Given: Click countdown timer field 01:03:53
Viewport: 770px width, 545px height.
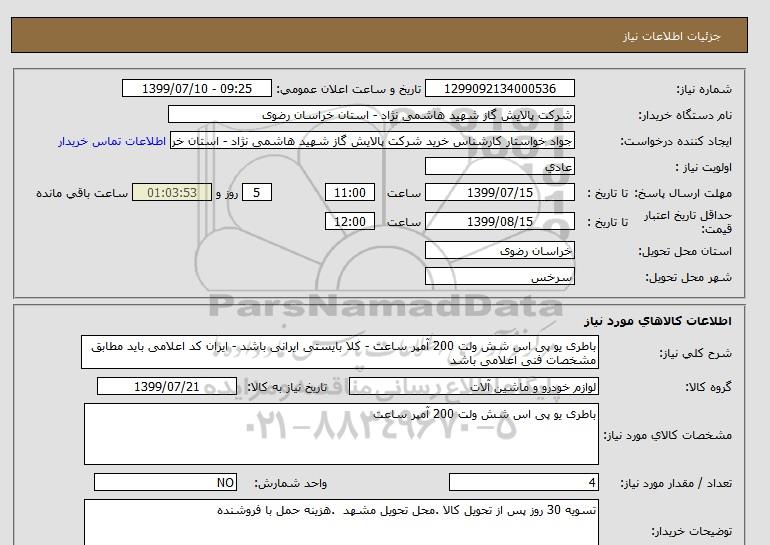Looking at the screenshot, I should [172, 192].
